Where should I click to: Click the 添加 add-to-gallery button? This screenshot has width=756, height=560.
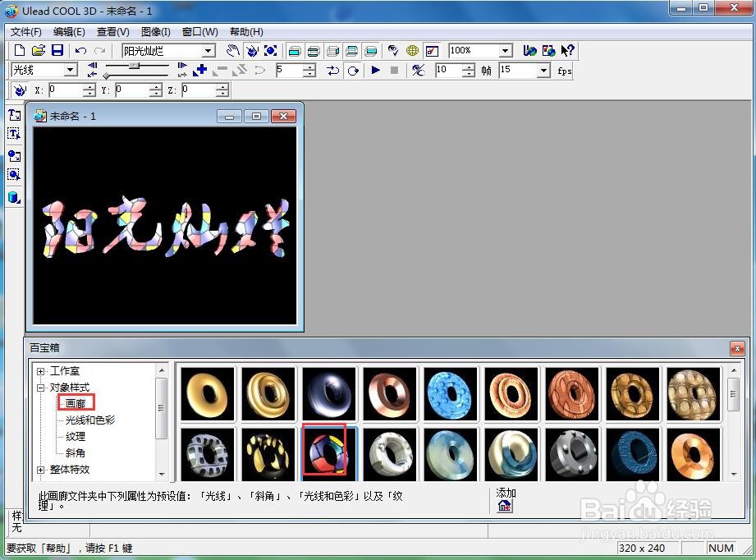(x=505, y=506)
